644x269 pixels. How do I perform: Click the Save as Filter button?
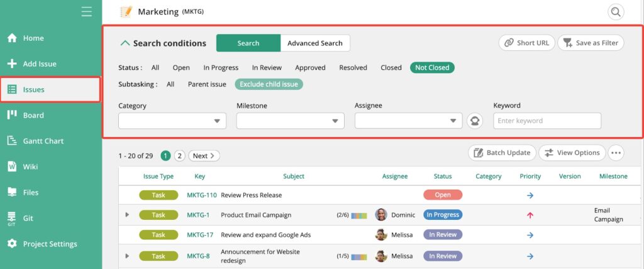pyautogui.click(x=591, y=43)
